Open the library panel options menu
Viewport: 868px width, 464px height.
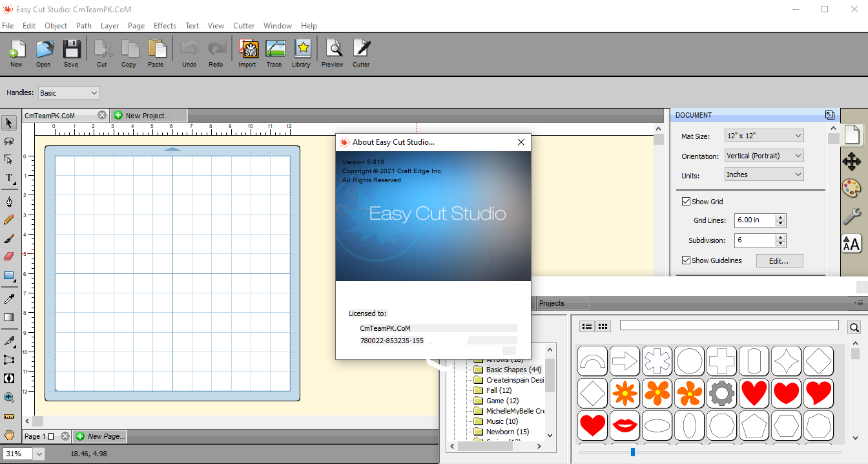pyautogui.click(x=858, y=302)
